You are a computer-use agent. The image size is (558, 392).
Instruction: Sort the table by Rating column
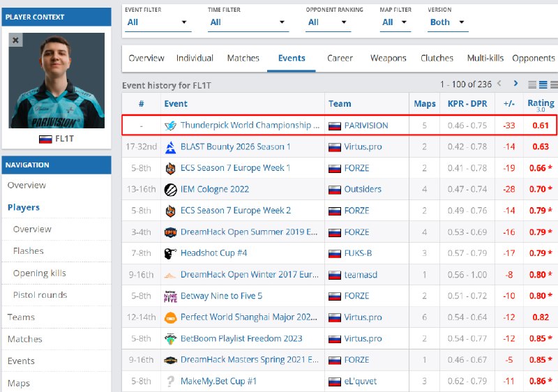click(x=541, y=104)
